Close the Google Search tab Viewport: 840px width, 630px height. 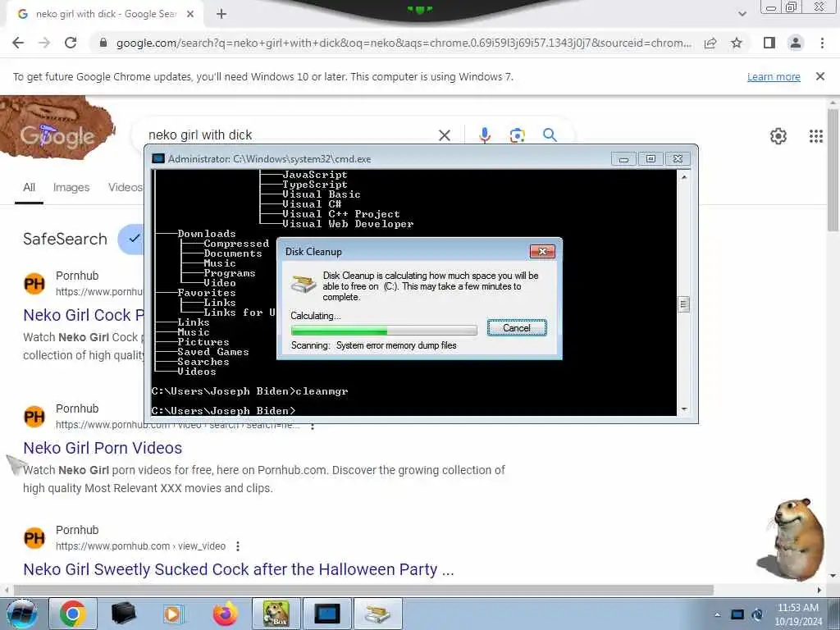(x=190, y=14)
